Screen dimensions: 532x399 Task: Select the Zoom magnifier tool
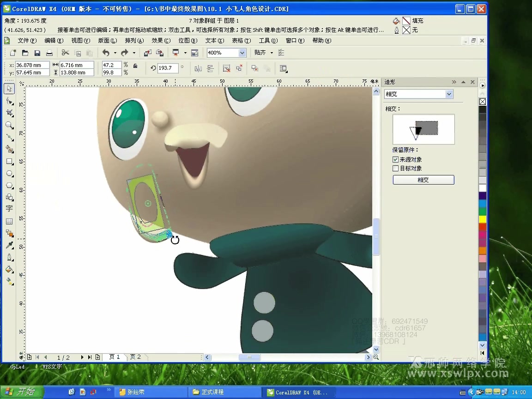click(10, 125)
